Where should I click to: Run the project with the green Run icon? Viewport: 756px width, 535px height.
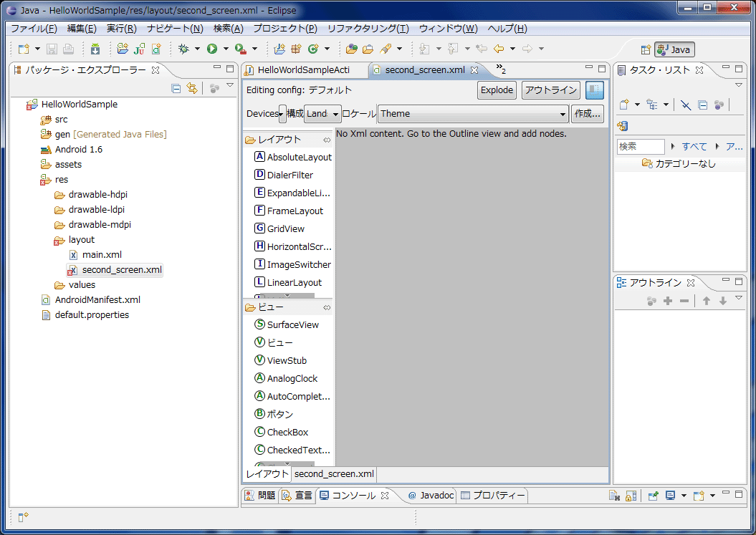point(212,49)
